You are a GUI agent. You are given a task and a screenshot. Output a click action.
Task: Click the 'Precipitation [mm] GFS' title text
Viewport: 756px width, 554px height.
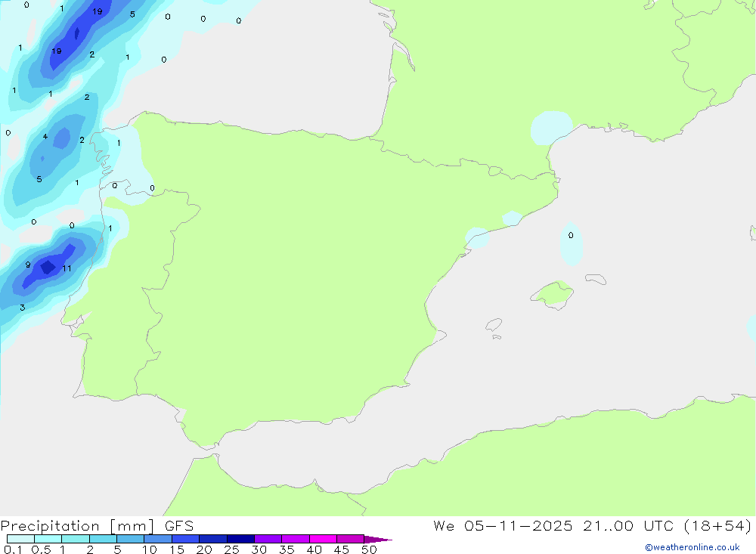point(97,526)
